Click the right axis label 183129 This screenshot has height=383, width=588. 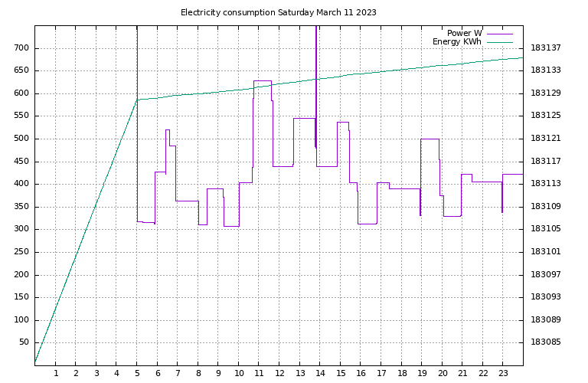[546, 93]
